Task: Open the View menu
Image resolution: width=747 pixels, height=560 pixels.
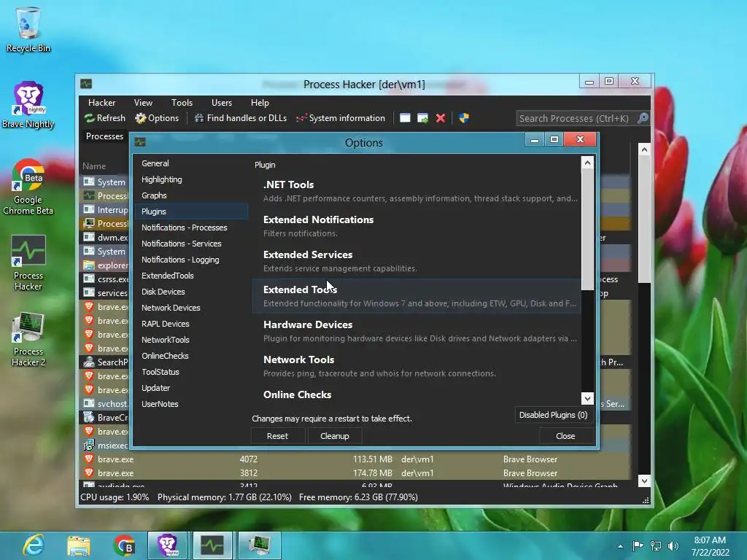Action: pos(143,103)
